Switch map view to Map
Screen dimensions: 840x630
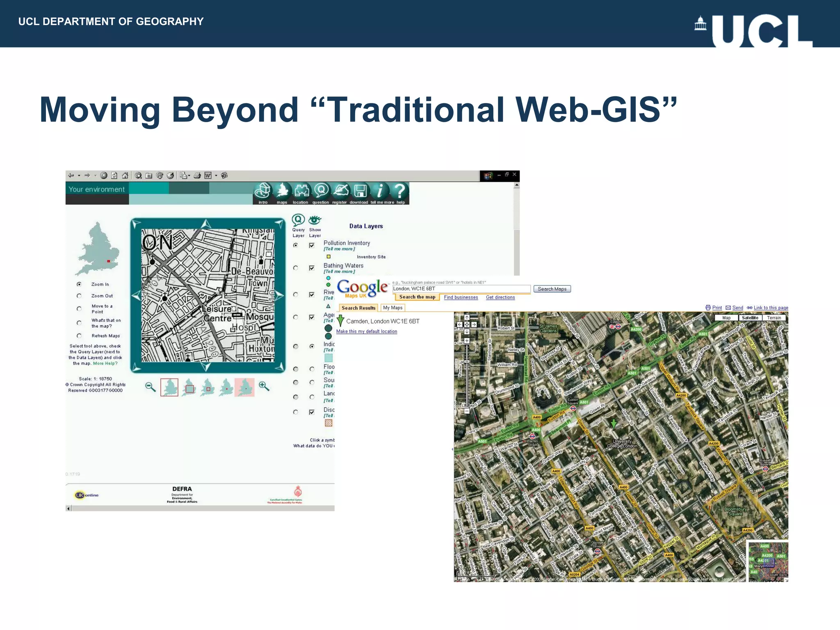point(726,318)
